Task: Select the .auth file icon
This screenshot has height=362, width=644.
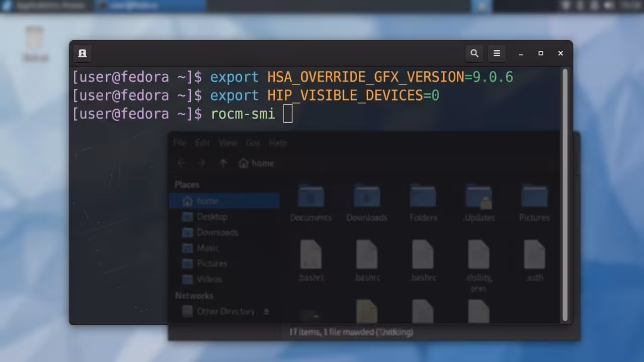Action: [534, 254]
